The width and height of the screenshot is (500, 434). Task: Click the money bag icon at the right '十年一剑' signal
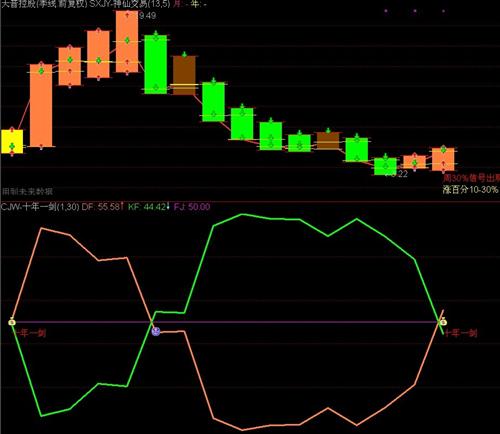443,322
